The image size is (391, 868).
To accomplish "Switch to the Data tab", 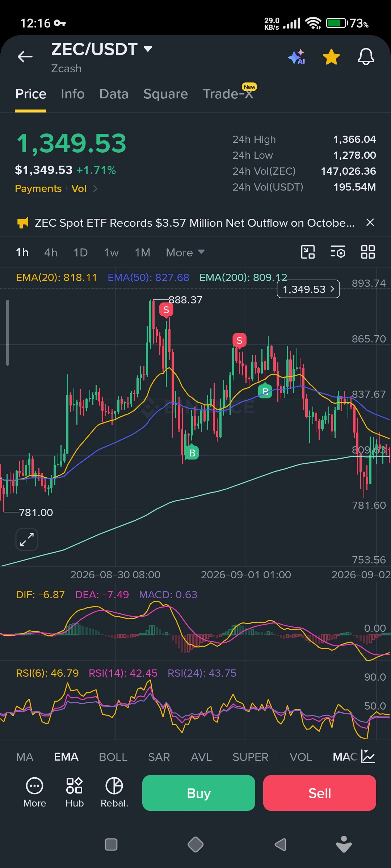I will point(114,94).
